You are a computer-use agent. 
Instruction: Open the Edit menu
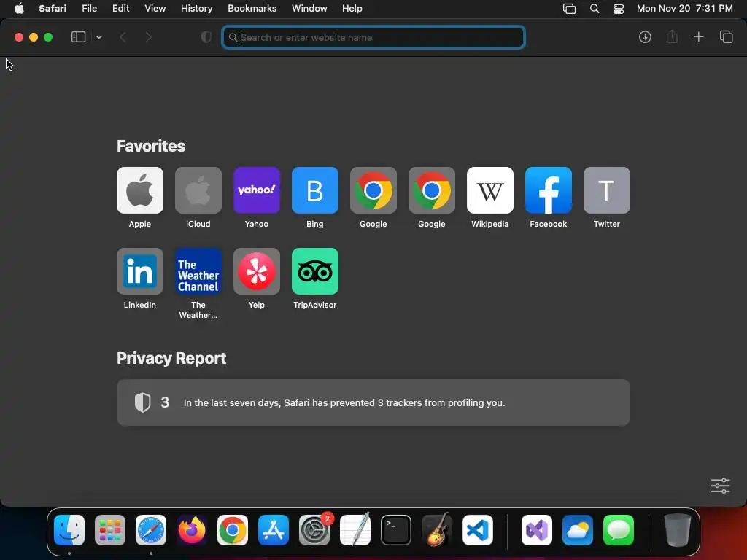click(x=120, y=9)
